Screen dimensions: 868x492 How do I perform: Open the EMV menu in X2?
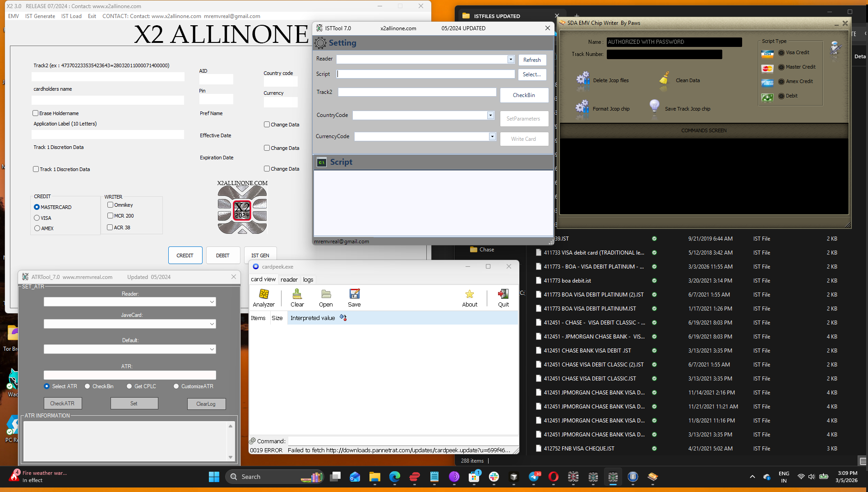click(x=14, y=16)
